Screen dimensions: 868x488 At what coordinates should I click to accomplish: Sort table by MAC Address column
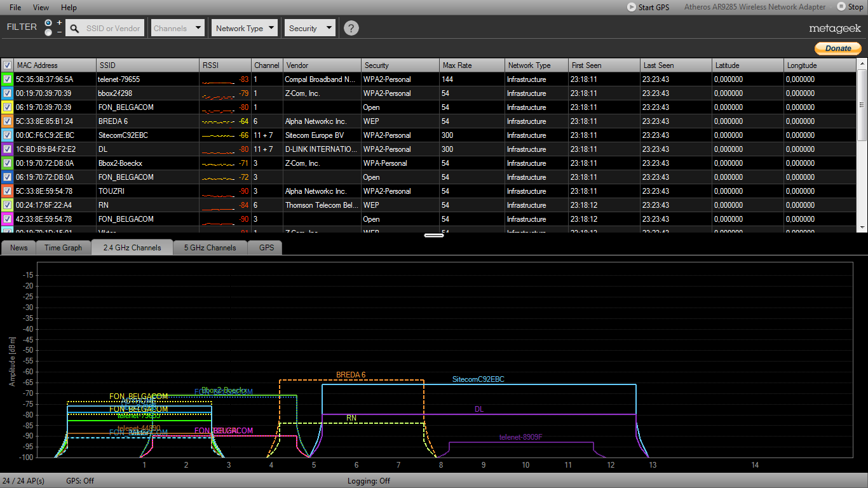(55, 65)
